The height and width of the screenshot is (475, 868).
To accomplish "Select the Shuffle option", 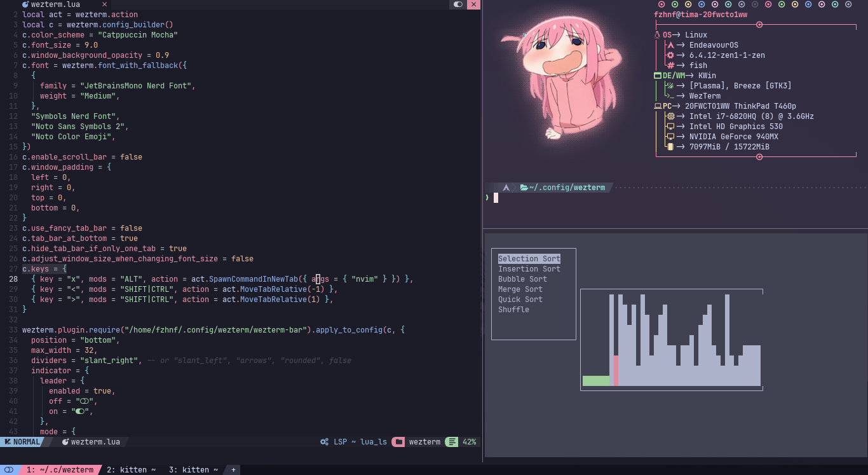I will point(513,310).
